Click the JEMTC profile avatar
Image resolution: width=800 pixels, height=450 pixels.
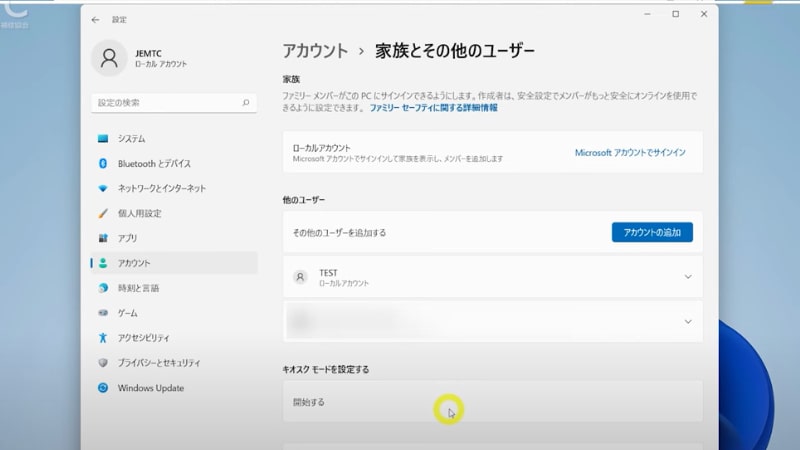(109, 58)
